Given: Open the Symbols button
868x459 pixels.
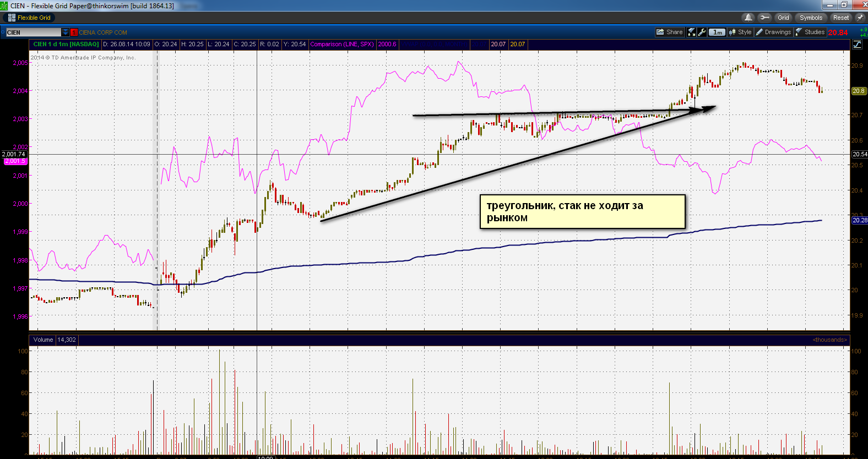Looking at the screenshot, I should click(811, 18).
